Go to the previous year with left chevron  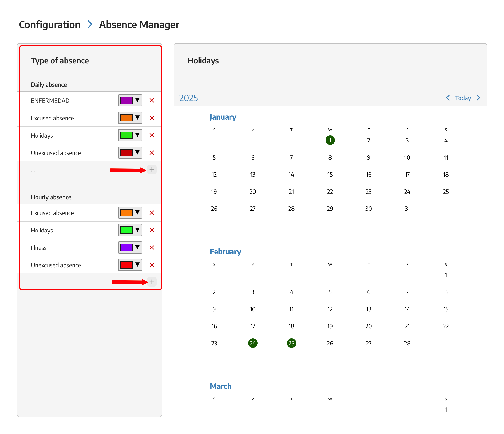[x=448, y=98]
